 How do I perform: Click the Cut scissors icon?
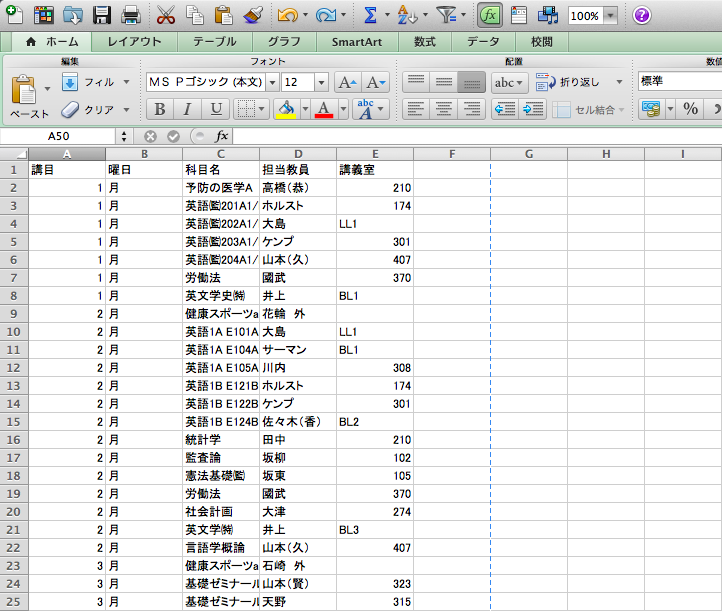pyautogui.click(x=166, y=15)
